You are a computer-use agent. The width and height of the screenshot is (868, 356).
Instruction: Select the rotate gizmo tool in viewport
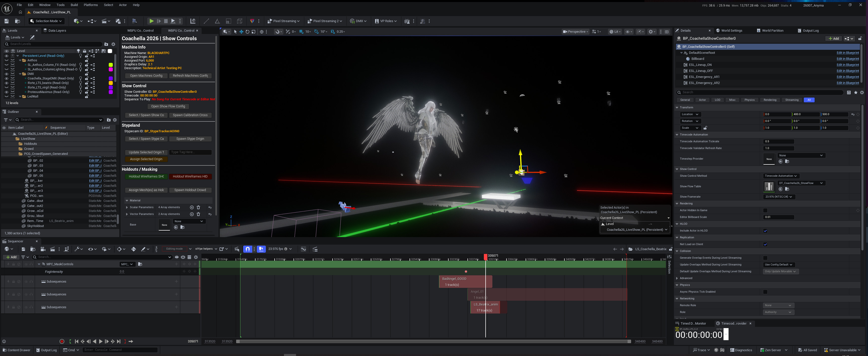247,32
